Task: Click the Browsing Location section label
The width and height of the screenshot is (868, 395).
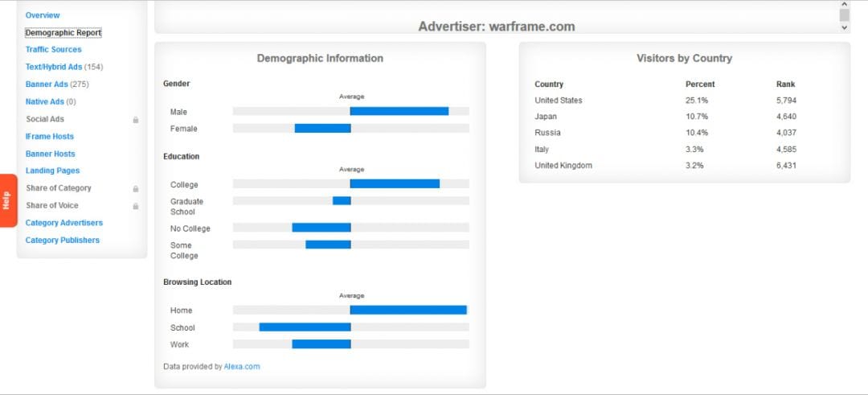Action: pyautogui.click(x=197, y=282)
